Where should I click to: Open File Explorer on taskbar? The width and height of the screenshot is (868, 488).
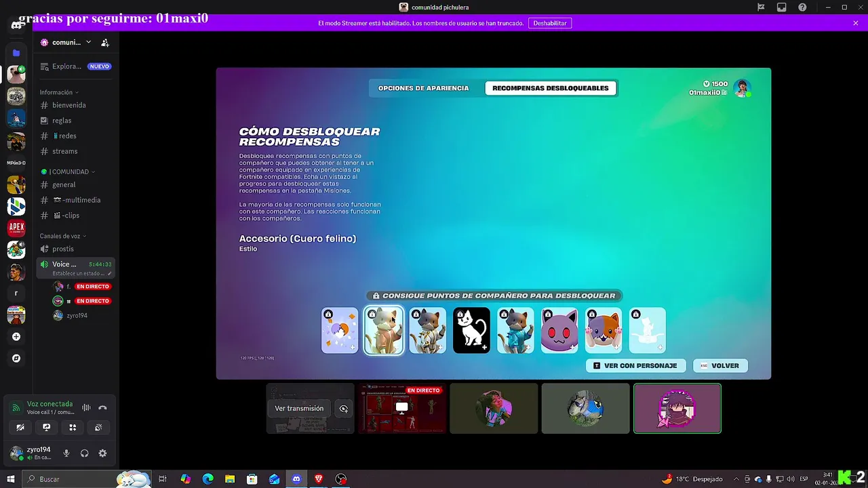[x=230, y=479]
